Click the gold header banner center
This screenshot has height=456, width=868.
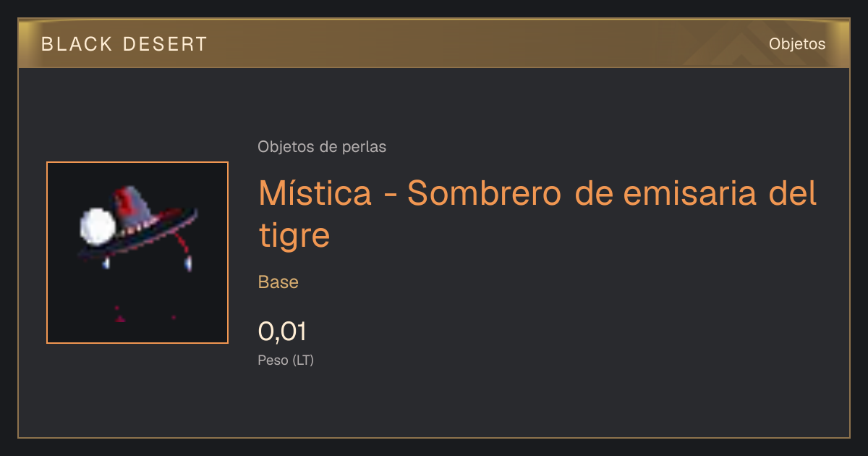coord(434,43)
